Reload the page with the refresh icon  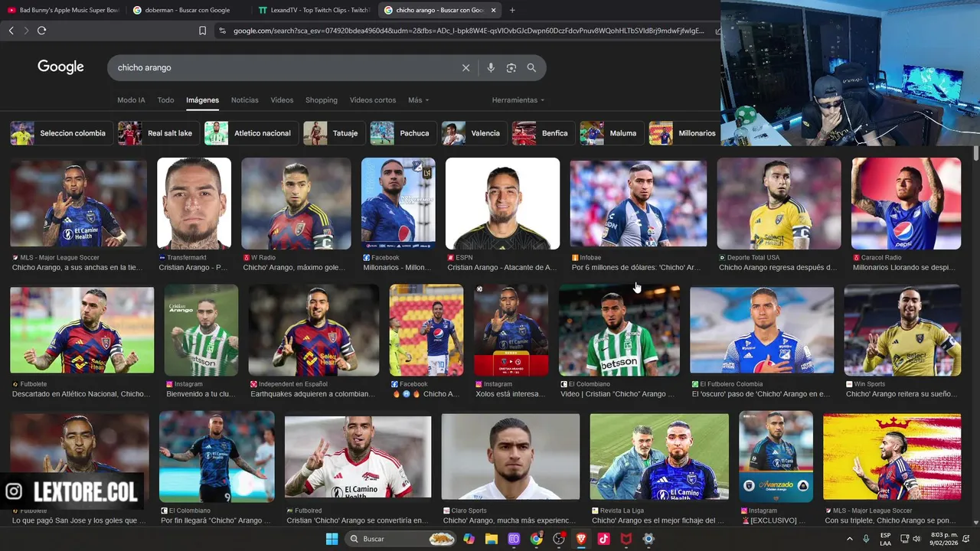click(41, 31)
